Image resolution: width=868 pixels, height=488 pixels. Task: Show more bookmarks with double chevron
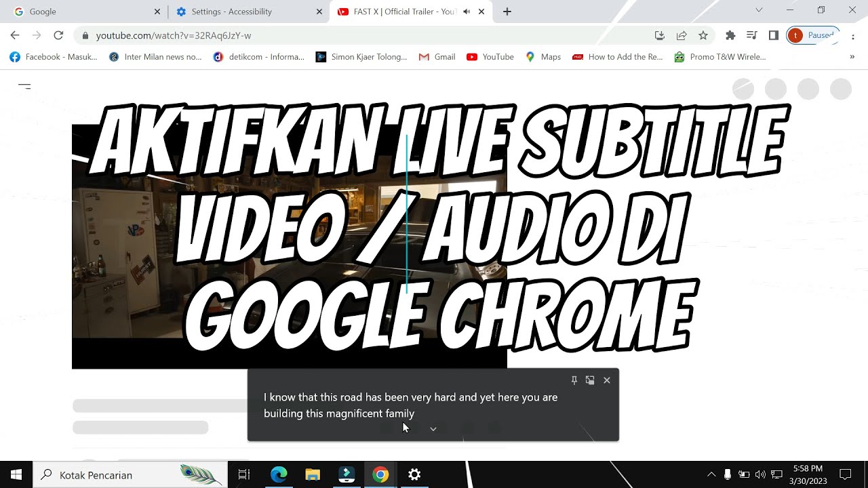click(852, 57)
